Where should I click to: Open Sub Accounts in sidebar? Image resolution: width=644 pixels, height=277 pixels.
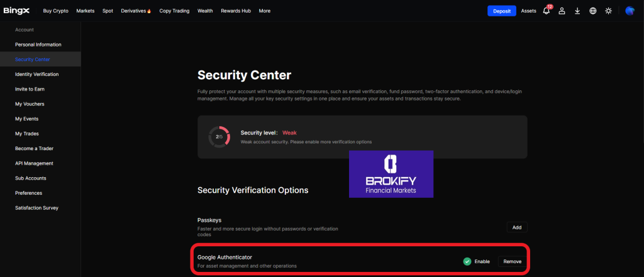tap(31, 178)
